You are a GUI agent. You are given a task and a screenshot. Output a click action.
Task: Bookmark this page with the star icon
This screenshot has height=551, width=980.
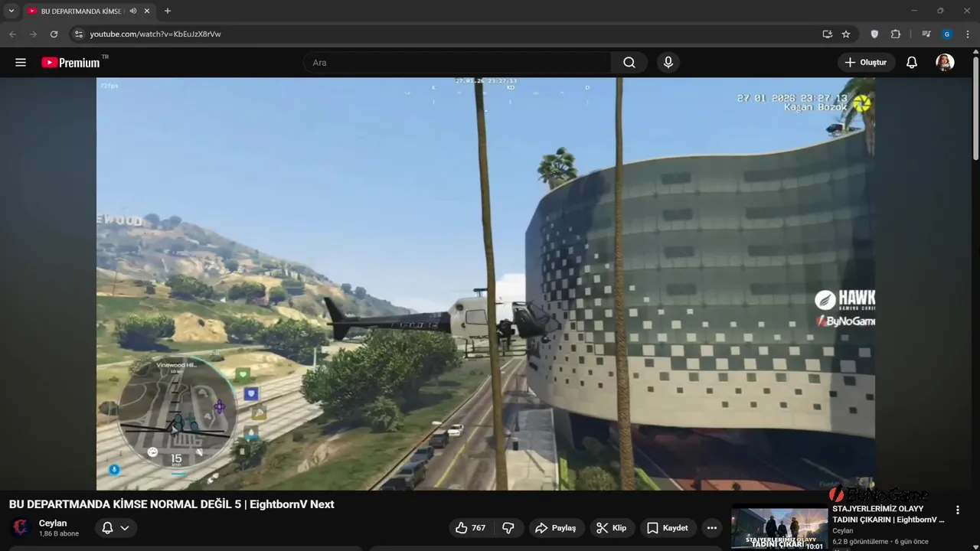(x=846, y=34)
